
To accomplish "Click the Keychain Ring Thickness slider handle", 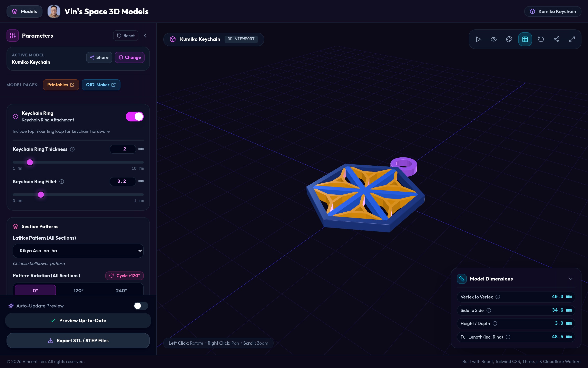I will [30, 162].
